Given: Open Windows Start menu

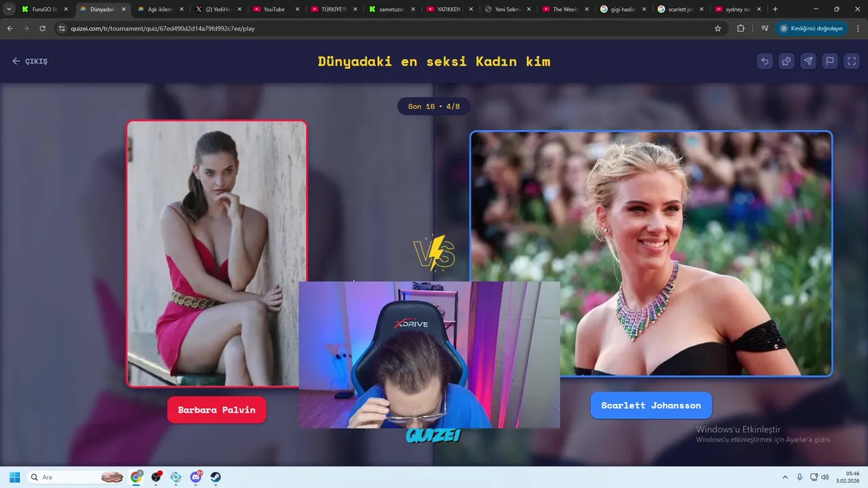Looking at the screenshot, I should pyautogui.click(x=14, y=477).
